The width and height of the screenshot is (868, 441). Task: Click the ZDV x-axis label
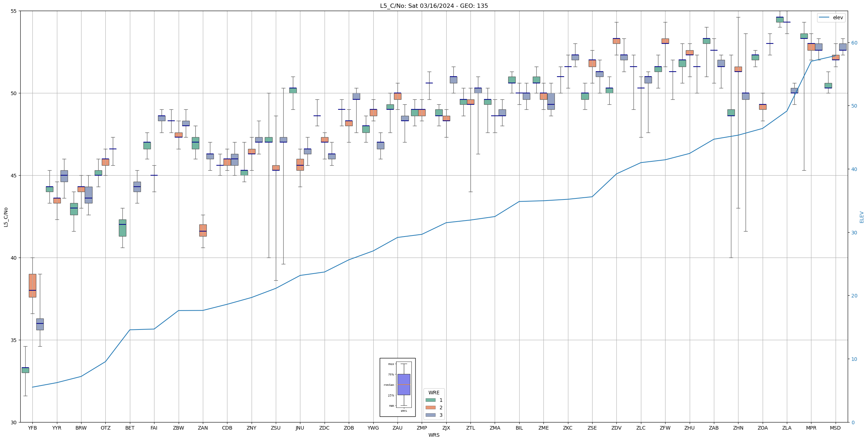coord(616,428)
